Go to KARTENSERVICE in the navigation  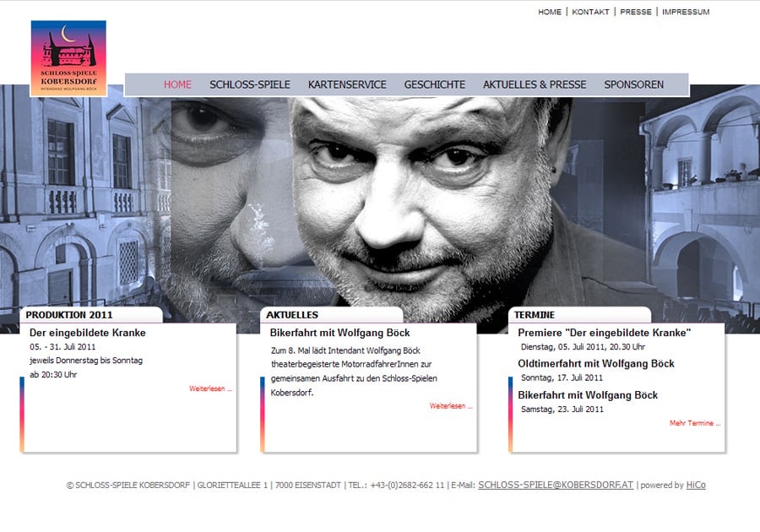tap(347, 84)
